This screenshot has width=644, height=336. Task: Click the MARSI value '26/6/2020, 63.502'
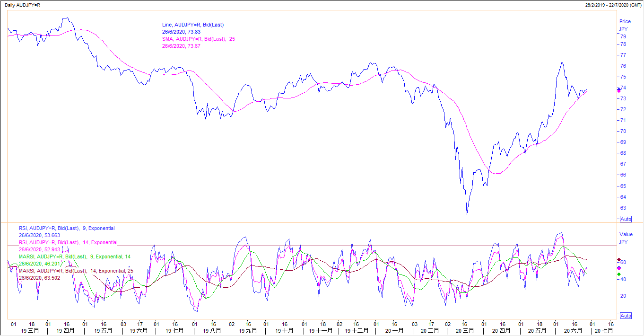tap(40, 278)
